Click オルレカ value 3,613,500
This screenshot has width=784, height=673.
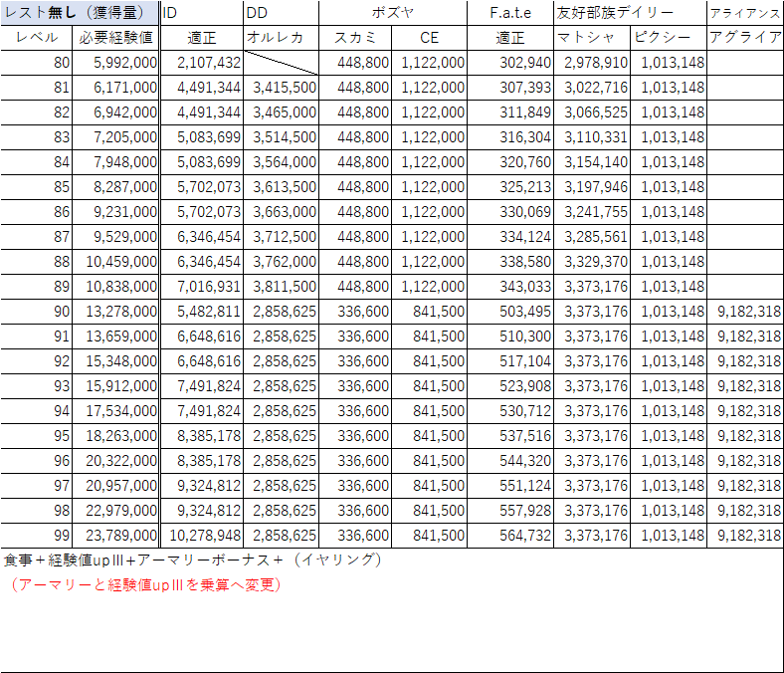click(x=281, y=187)
